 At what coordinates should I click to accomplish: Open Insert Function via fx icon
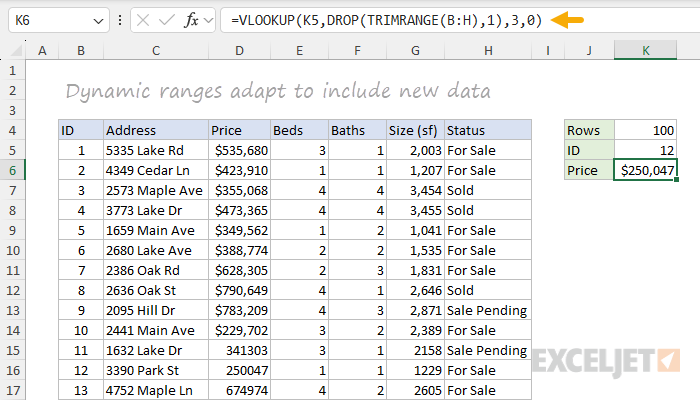click(x=192, y=20)
